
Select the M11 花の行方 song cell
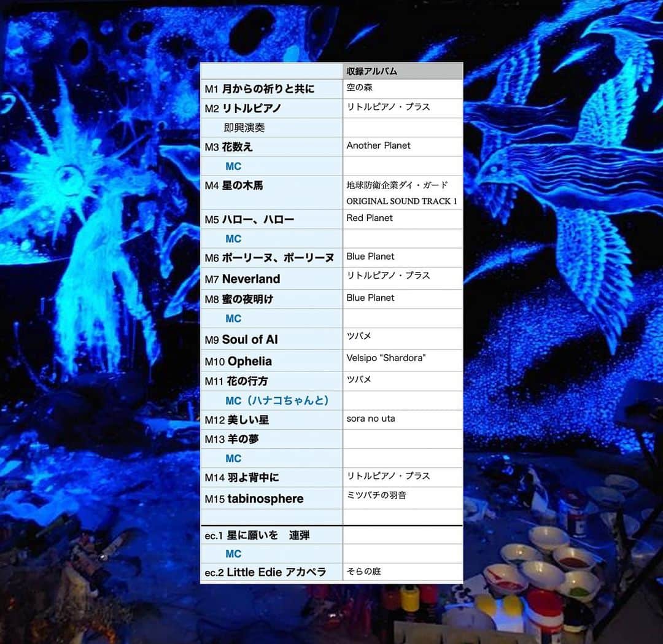tap(271, 381)
